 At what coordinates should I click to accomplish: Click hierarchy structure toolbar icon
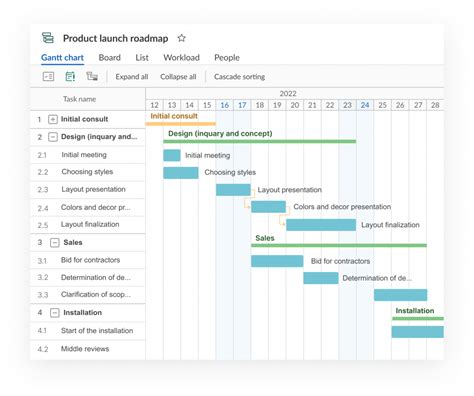pos(92,76)
